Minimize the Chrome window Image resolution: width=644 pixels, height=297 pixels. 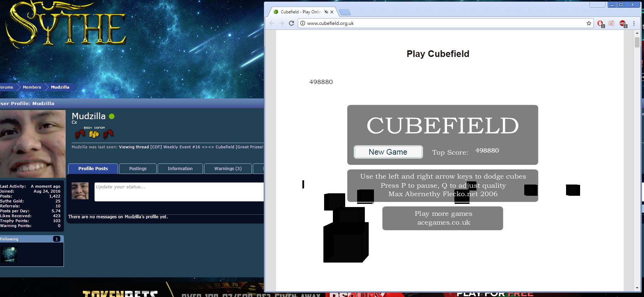pos(612,5)
